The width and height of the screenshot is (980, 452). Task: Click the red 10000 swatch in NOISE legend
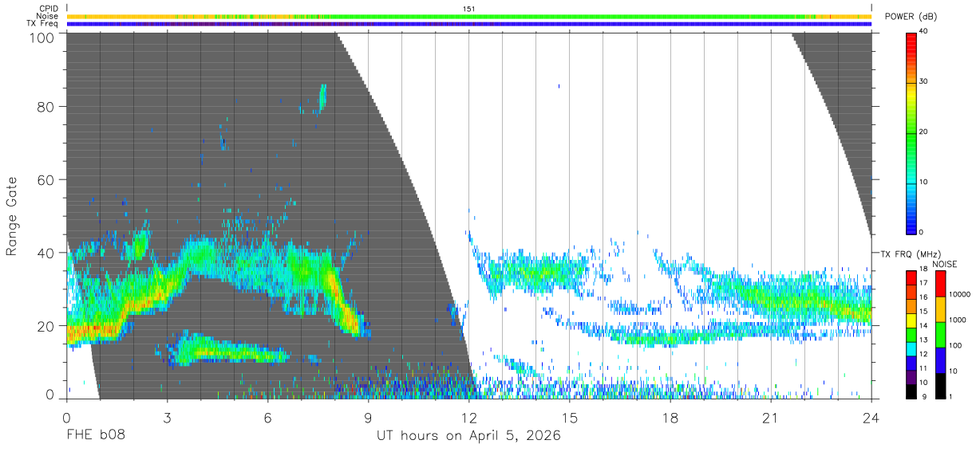click(939, 284)
